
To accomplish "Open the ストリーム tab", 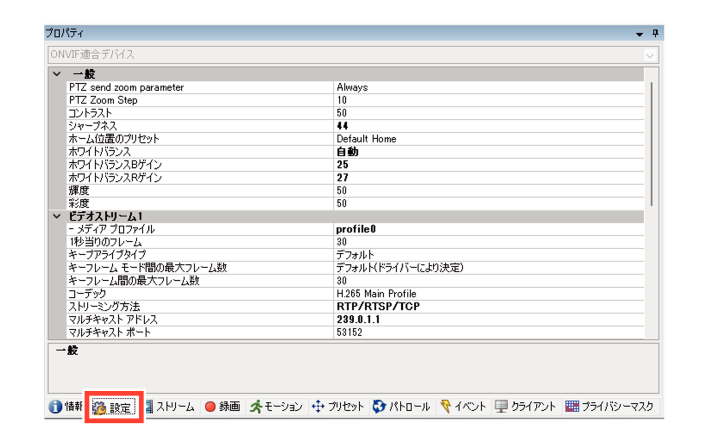I will [x=170, y=406].
